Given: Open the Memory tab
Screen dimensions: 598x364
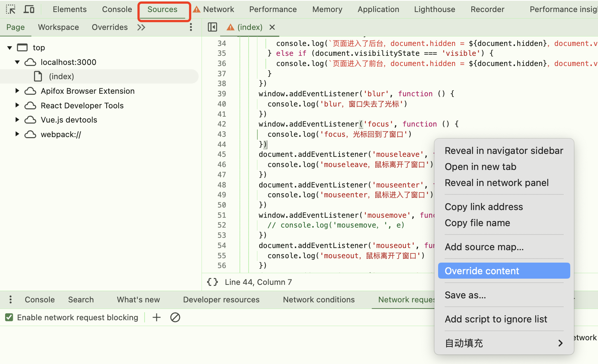Looking at the screenshot, I should point(327,9).
